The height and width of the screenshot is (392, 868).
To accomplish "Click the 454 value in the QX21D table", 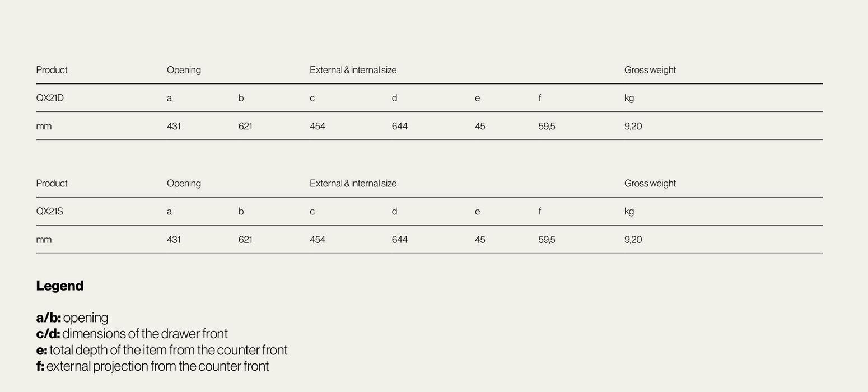I will click(317, 127).
